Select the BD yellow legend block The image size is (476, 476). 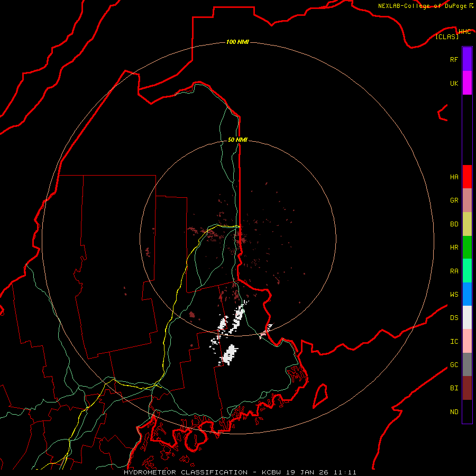pyautogui.click(x=467, y=224)
